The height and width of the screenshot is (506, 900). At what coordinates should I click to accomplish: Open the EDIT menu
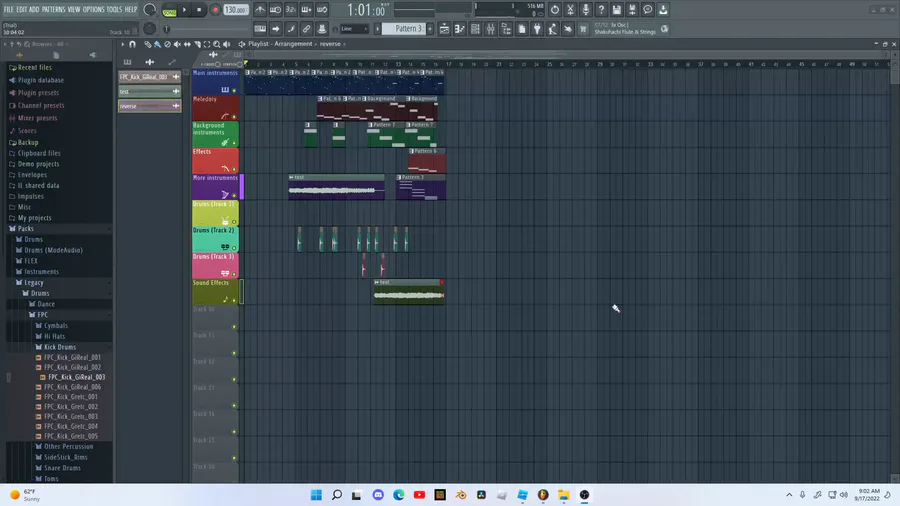[22, 10]
